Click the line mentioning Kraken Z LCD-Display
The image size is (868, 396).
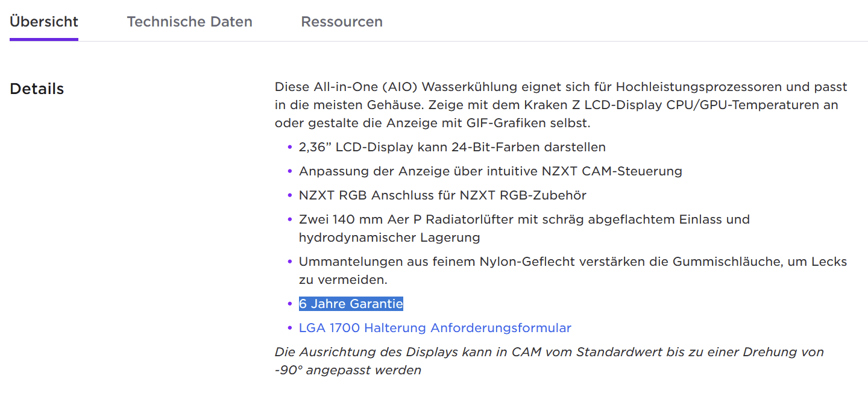point(556,105)
